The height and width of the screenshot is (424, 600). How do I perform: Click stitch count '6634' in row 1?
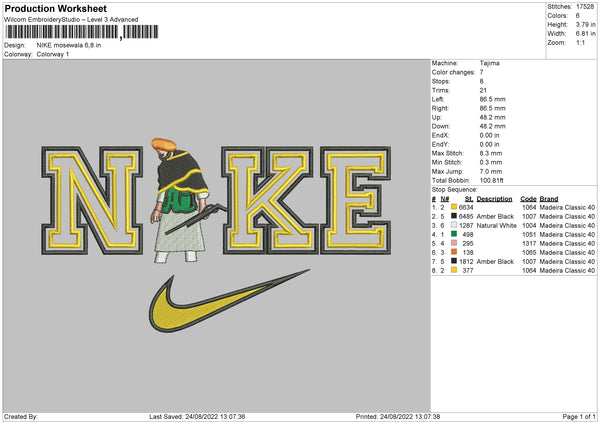tap(466, 207)
